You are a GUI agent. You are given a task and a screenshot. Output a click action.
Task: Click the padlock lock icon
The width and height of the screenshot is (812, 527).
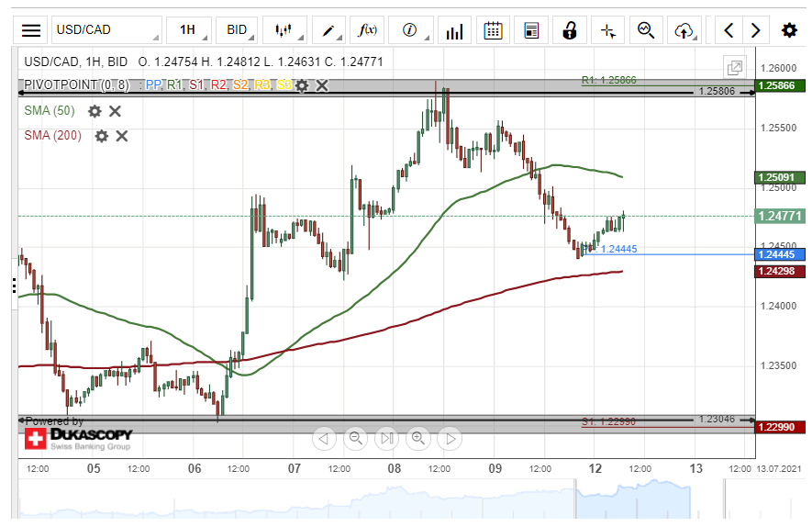[569, 30]
